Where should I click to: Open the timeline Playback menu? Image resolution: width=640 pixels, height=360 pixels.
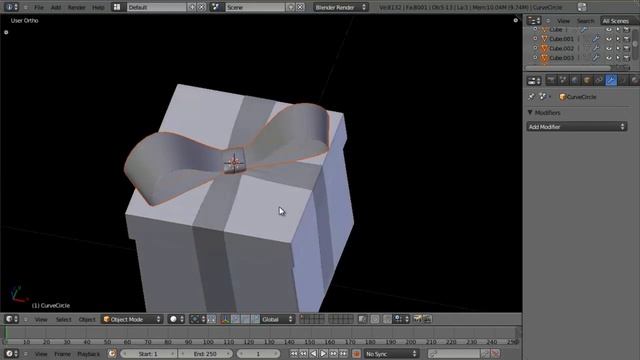tap(88, 354)
